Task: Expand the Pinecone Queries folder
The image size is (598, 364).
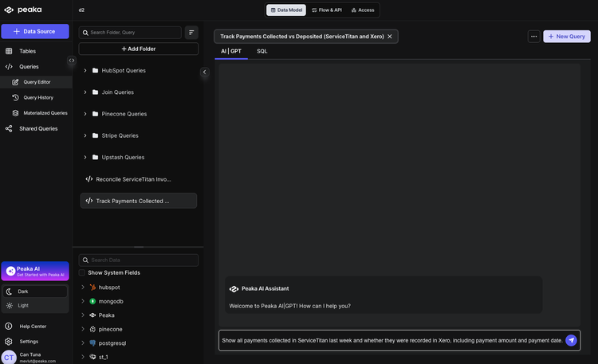Action: click(85, 114)
